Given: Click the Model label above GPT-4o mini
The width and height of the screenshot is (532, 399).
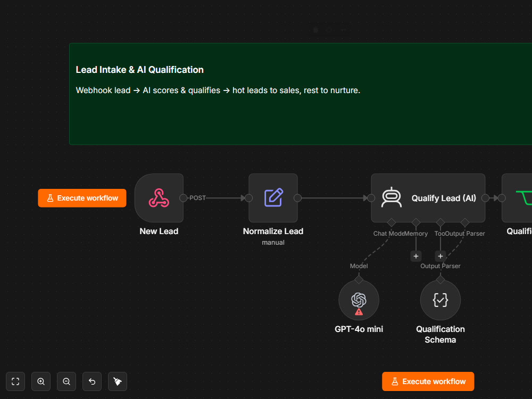Looking at the screenshot, I should [x=359, y=266].
